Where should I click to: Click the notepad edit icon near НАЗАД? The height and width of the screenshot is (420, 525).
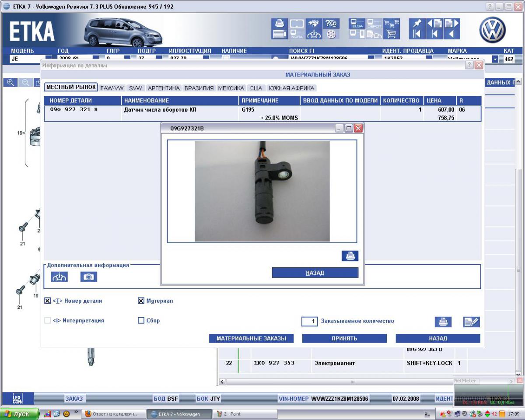click(x=472, y=322)
